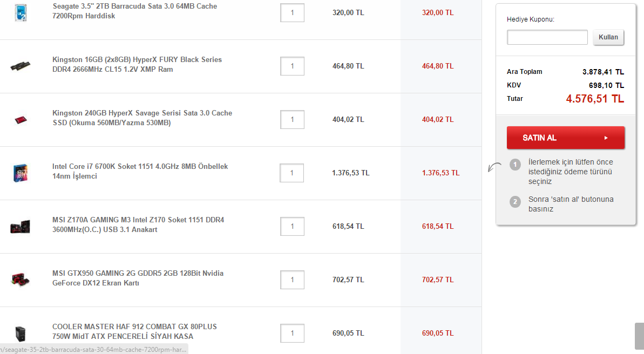This screenshot has width=644, height=354.
Task: Click the red Kingston Savage SSD thumbnail
Action: [21, 119]
